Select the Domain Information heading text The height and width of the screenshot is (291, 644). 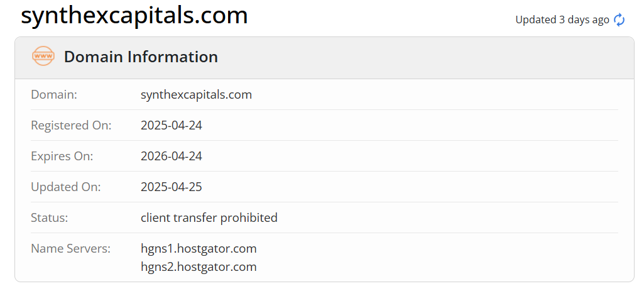[x=141, y=57]
